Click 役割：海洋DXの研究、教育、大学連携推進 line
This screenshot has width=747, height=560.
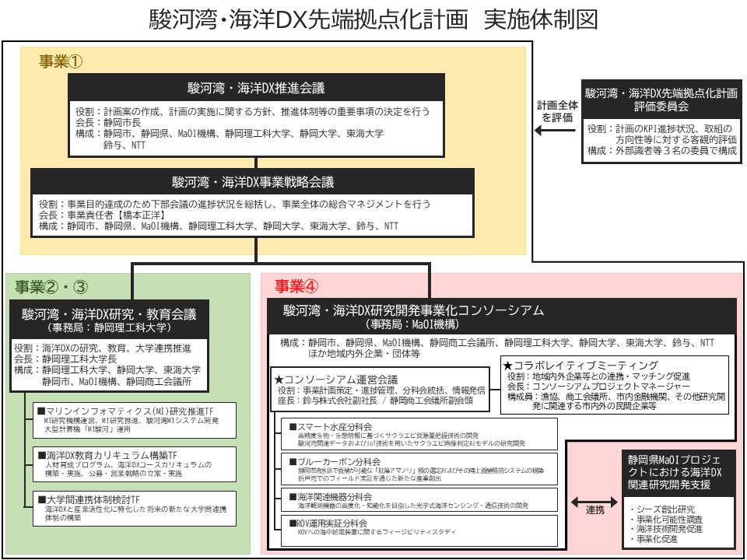(103, 348)
